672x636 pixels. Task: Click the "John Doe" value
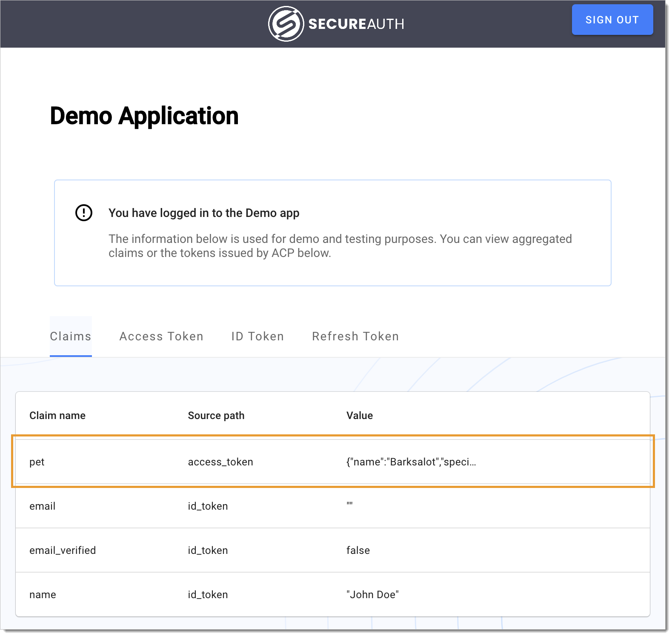coord(372,595)
